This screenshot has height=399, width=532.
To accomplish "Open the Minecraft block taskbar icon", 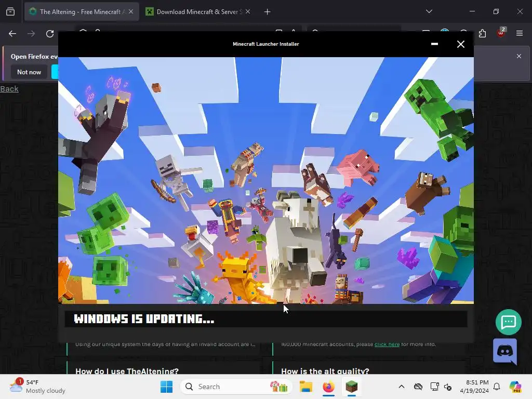I will (x=352, y=387).
